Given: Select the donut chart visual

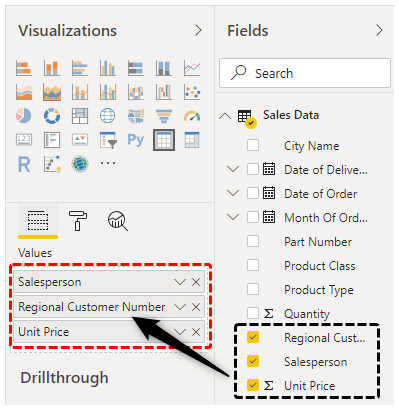Looking at the screenshot, I should (52, 116).
